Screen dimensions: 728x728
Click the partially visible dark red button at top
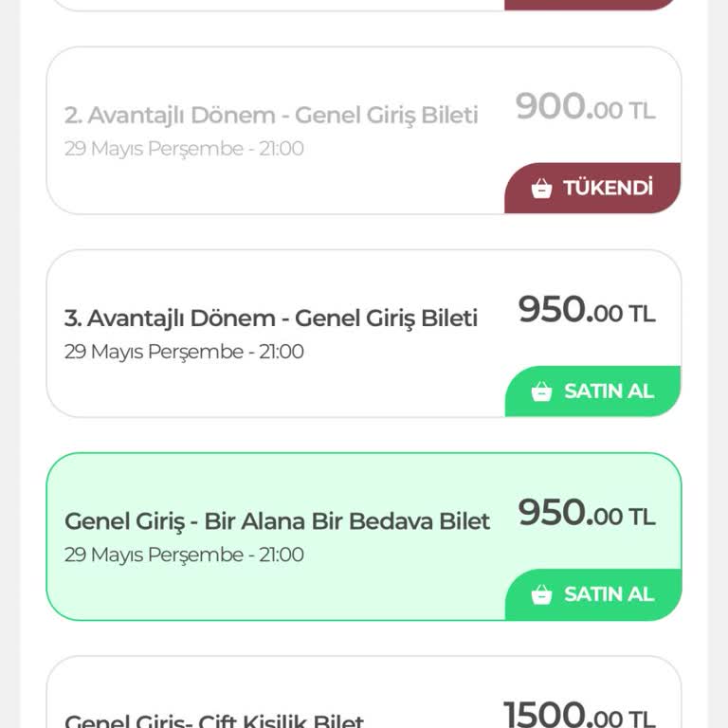click(591, 4)
